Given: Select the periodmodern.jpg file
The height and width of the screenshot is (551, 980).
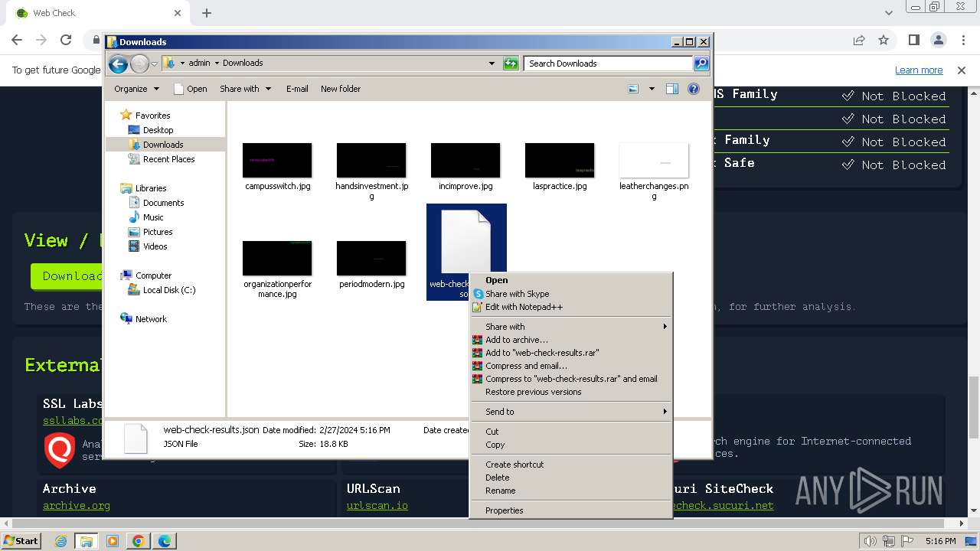Looking at the screenshot, I should click(371, 264).
